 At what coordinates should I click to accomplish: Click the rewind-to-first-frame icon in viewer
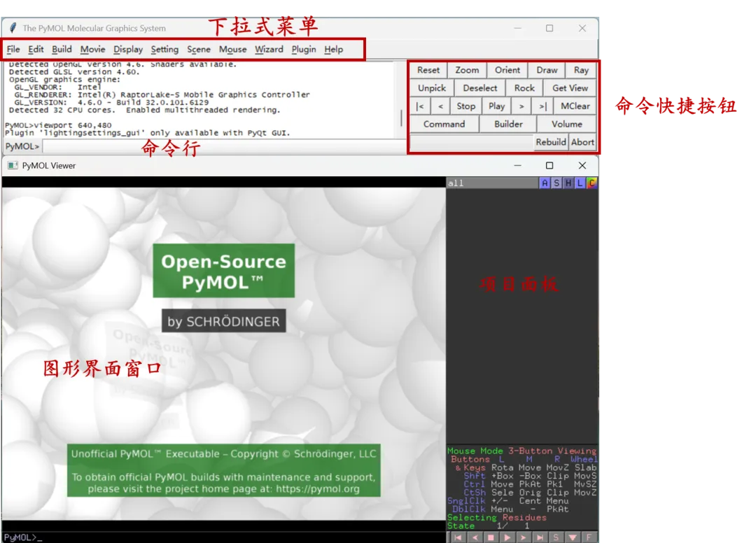(x=458, y=537)
